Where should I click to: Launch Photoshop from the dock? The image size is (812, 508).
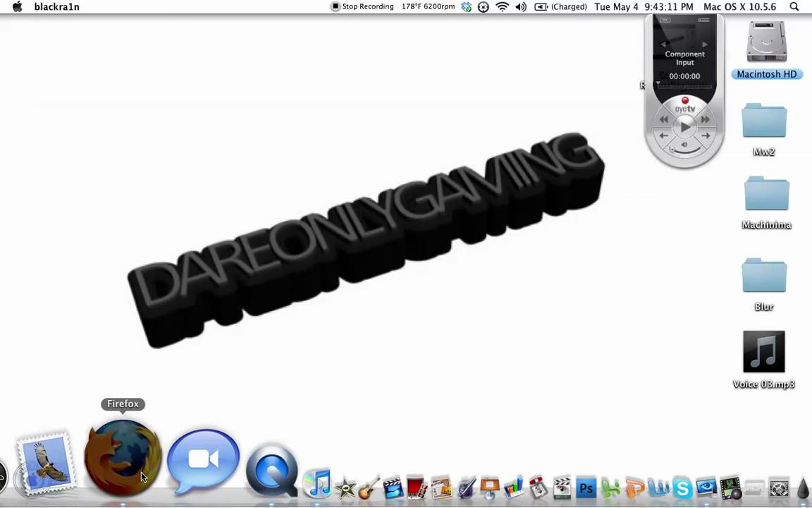click(586, 488)
